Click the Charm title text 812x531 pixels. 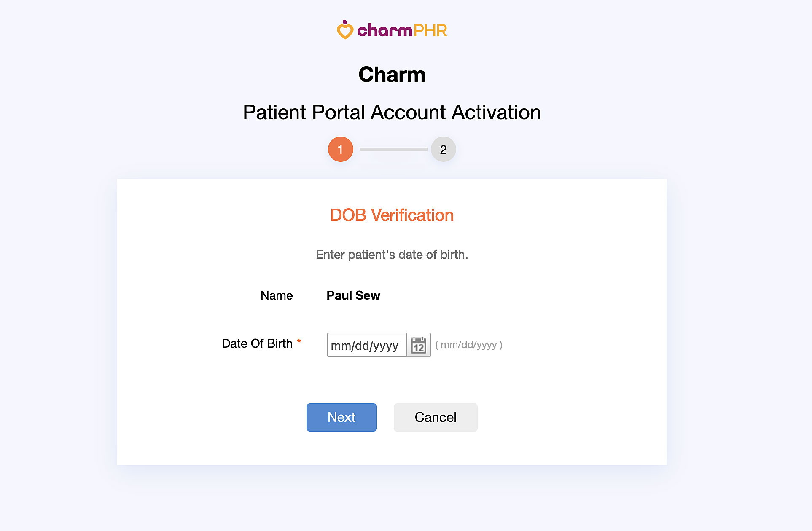click(x=392, y=74)
